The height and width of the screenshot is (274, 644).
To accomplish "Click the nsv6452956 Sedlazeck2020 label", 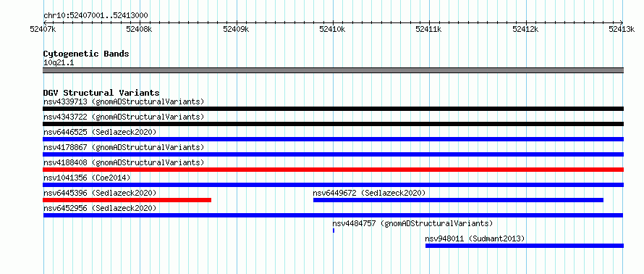I will (100, 208).
